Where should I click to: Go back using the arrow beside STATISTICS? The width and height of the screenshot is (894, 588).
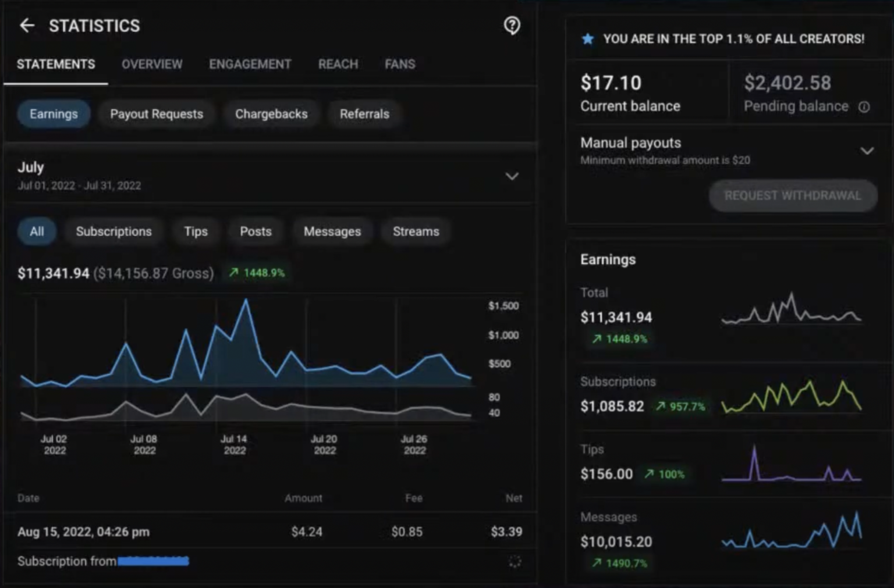point(27,26)
